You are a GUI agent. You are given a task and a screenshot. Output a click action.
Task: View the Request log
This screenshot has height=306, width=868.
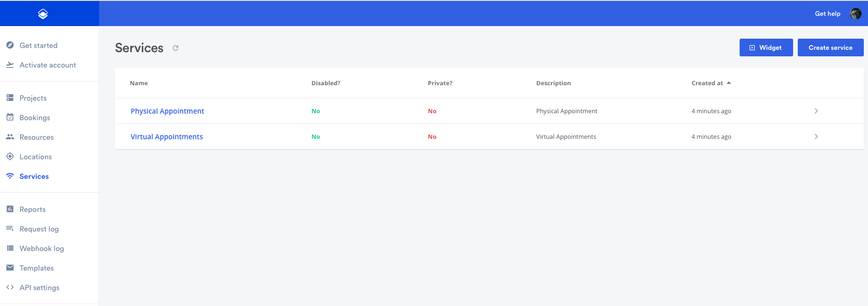(x=39, y=229)
